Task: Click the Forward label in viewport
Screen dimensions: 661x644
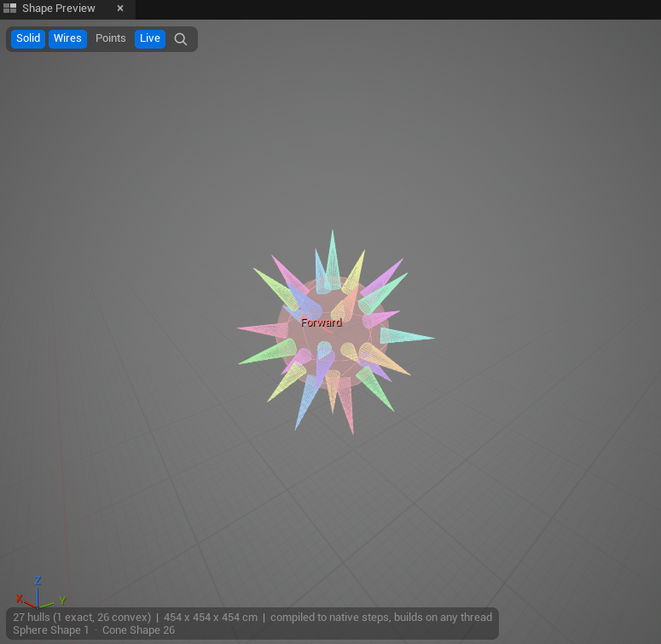Action: (322, 322)
